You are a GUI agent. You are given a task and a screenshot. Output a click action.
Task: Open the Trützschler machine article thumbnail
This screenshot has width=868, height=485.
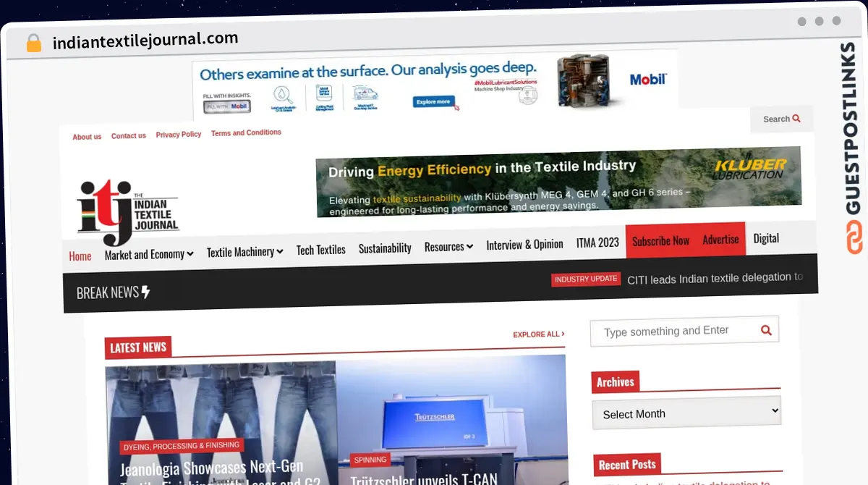pos(452,420)
